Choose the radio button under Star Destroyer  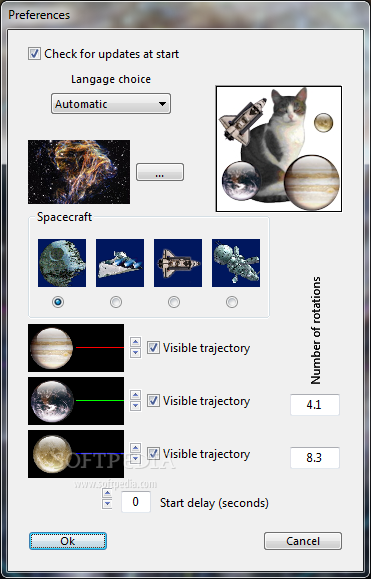[116, 302]
